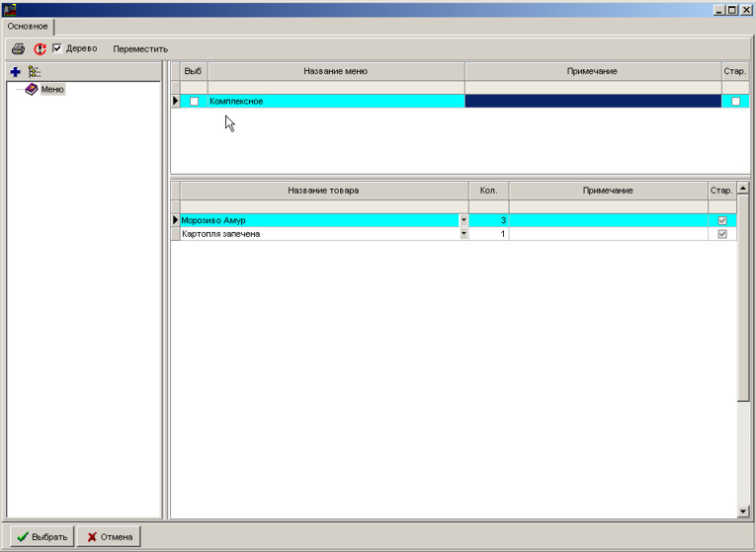Open dropdown for Картопля запечена product
The height and width of the screenshot is (552, 756).
[x=463, y=234]
